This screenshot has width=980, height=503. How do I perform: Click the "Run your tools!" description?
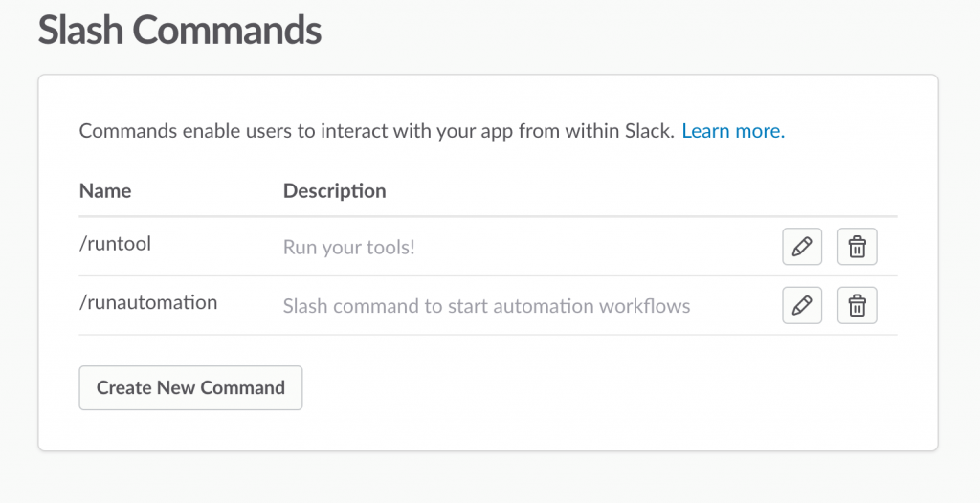pos(349,248)
